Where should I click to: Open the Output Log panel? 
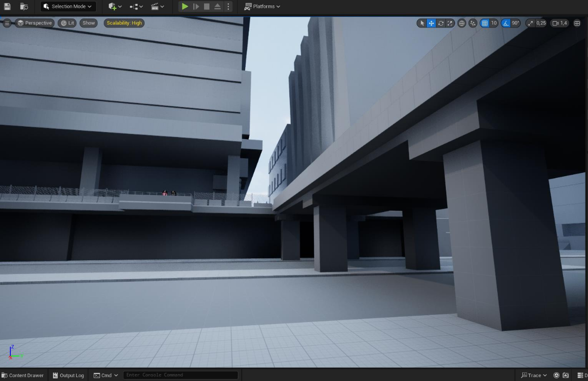click(68, 375)
